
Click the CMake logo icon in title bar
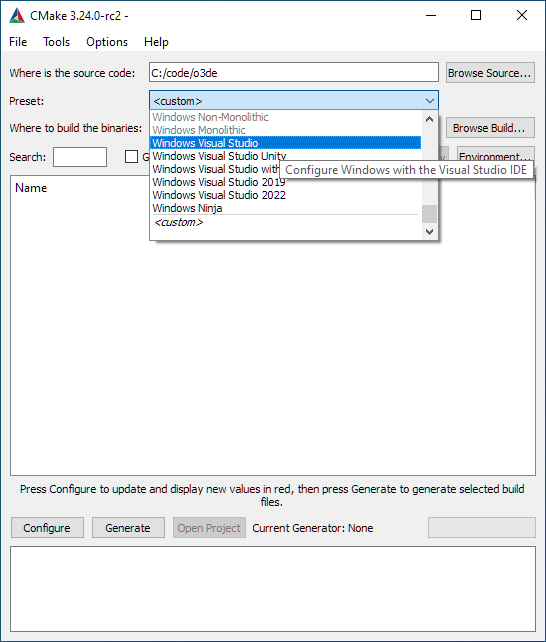(x=17, y=16)
